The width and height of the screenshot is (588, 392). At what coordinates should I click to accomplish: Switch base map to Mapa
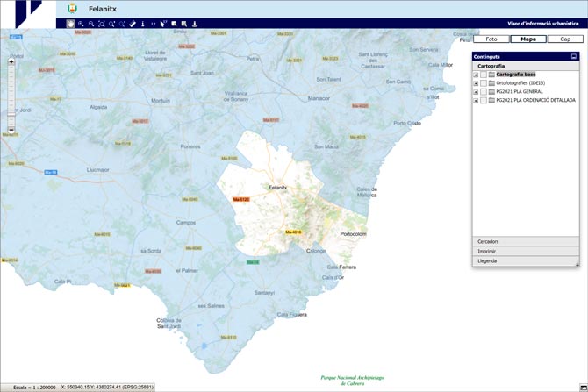(x=528, y=39)
